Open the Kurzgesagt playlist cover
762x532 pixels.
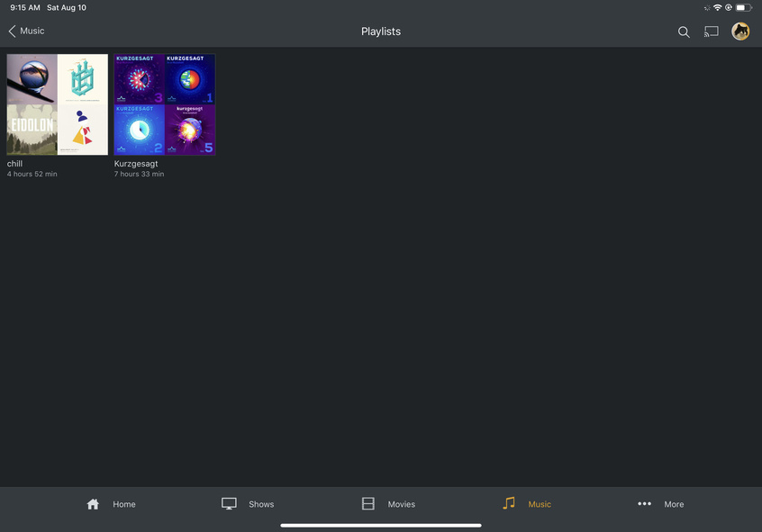click(165, 104)
